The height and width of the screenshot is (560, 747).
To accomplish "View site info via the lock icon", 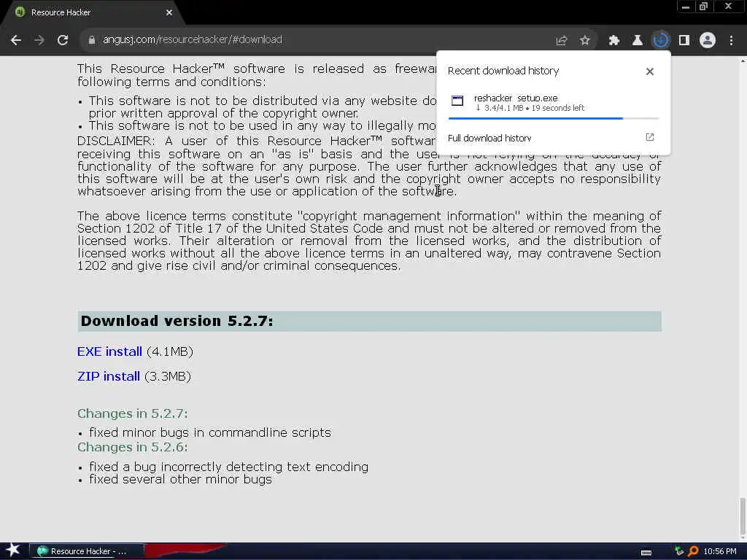I will point(92,40).
